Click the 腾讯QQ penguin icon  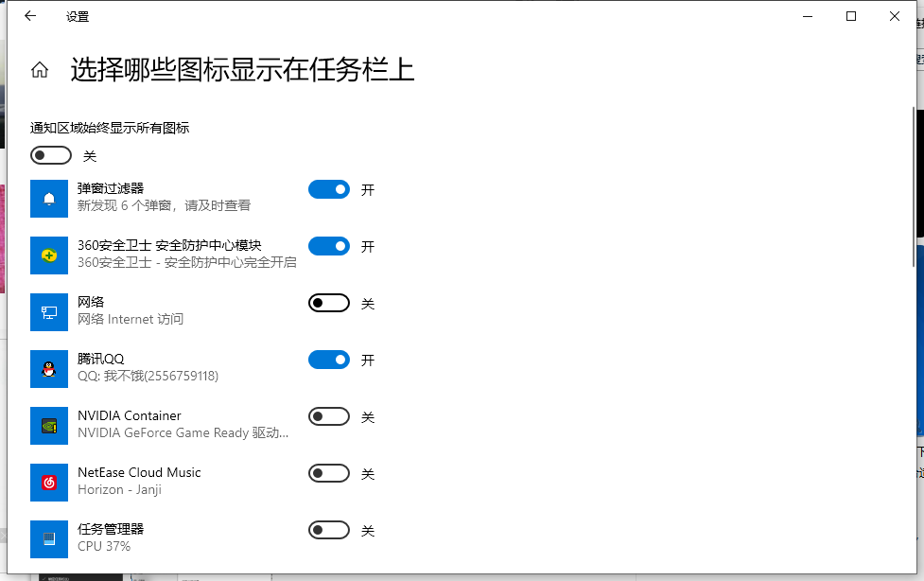coord(49,369)
